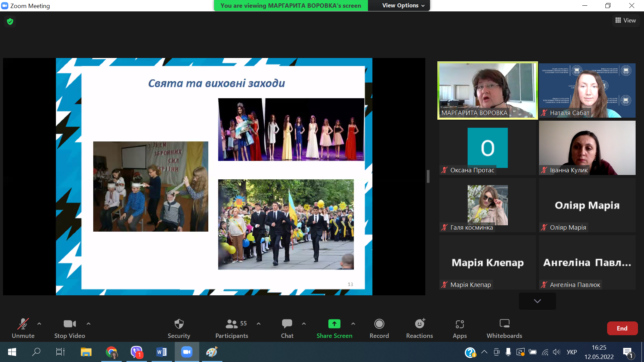This screenshot has width=644, height=362.
Task: Expand the View Options dropdown
Action: pyautogui.click(x=403, y=5)
